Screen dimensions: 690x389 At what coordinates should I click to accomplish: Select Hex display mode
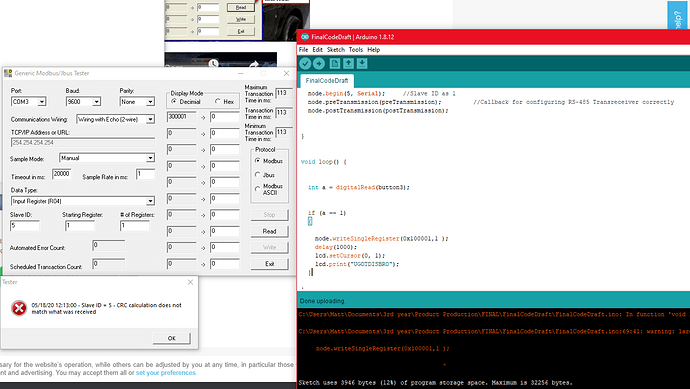point(217,101)
